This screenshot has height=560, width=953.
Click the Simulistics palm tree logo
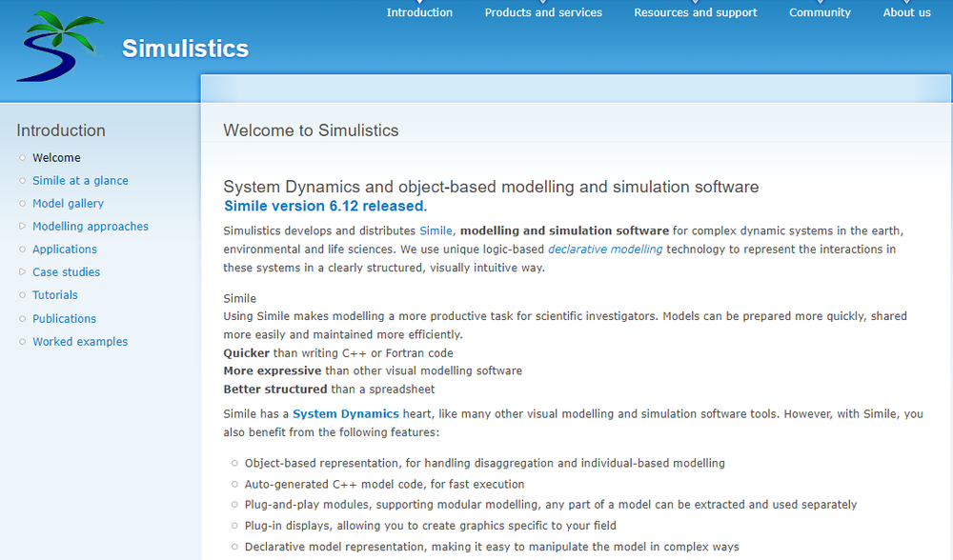pyautogui.click(x=59, y=46)
